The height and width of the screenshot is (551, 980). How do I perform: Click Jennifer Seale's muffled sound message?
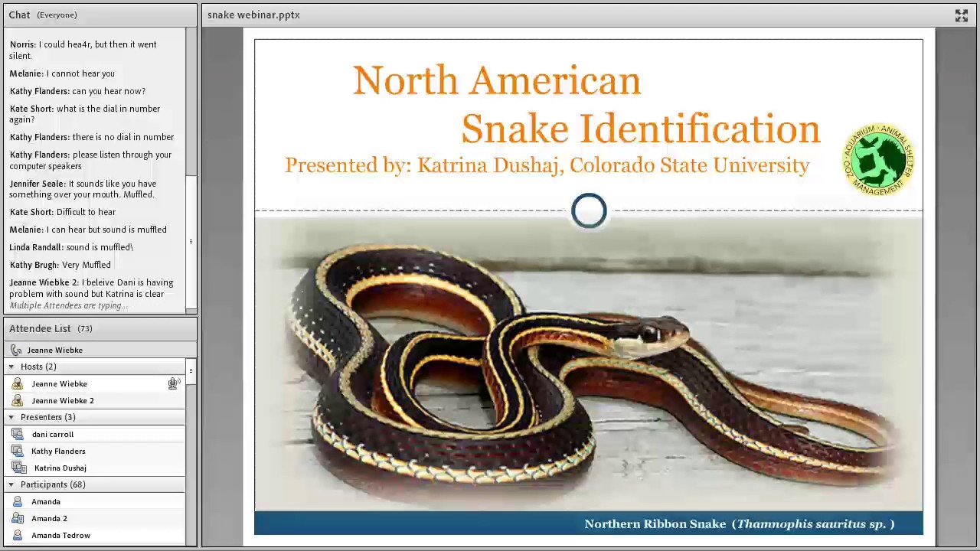point(83,189)
